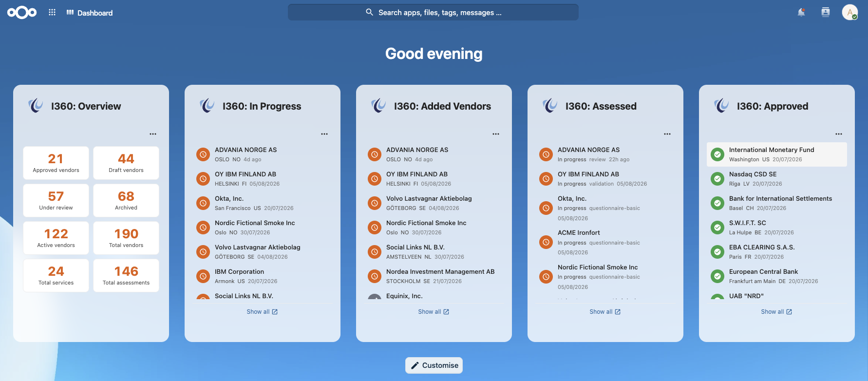Open ADVANIA NORGE AS in Assessed
The width and height of the screenshot is (868, 381).
605,154
